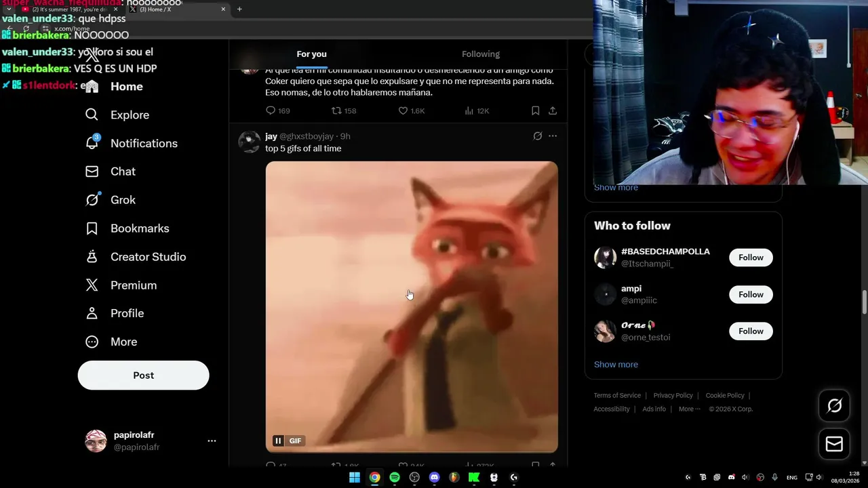This screenshot has width=868, height=488.
Task: Open #BASEDCHAMPOLLA profile name
Action: (x=665, y=251)
